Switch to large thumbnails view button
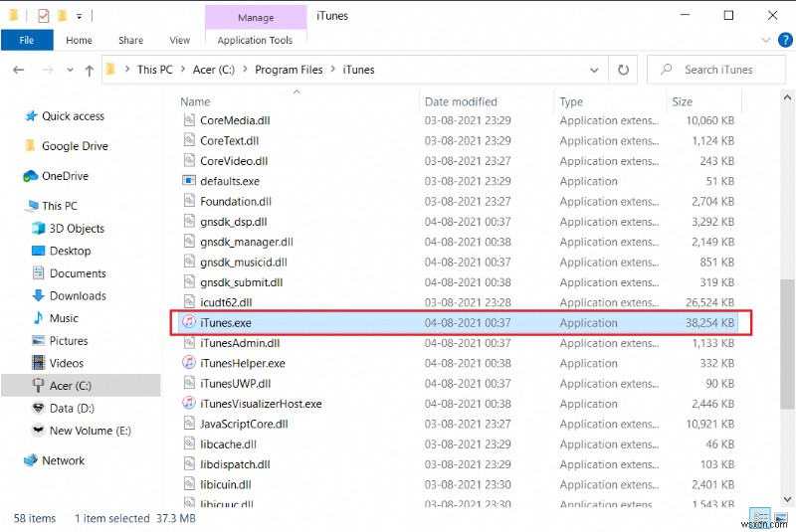The width and height of the screenshot is (796, 532). 779,519
